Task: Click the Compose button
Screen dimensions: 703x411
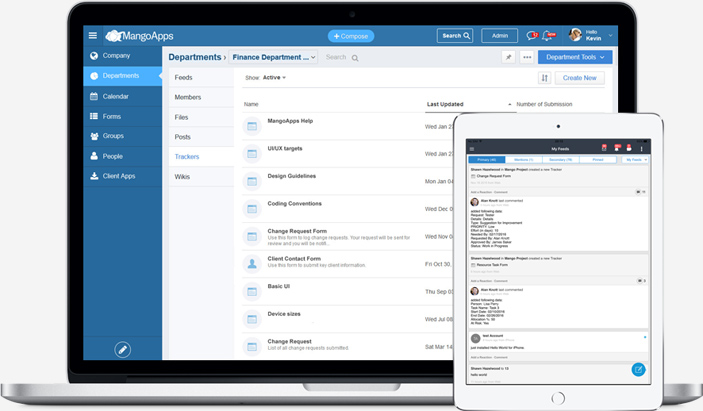Action: tap(351, 36)
